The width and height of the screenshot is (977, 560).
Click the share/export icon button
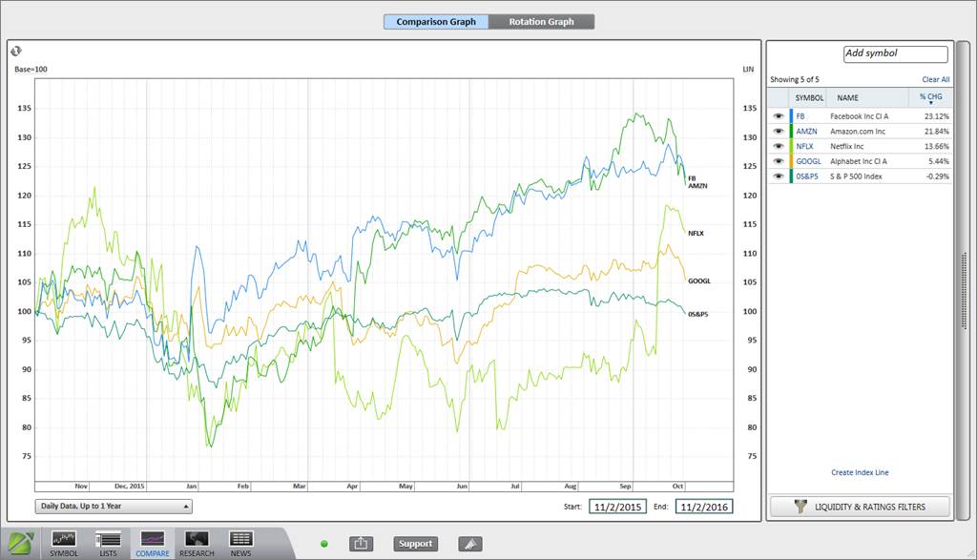[x=361, y=544]
